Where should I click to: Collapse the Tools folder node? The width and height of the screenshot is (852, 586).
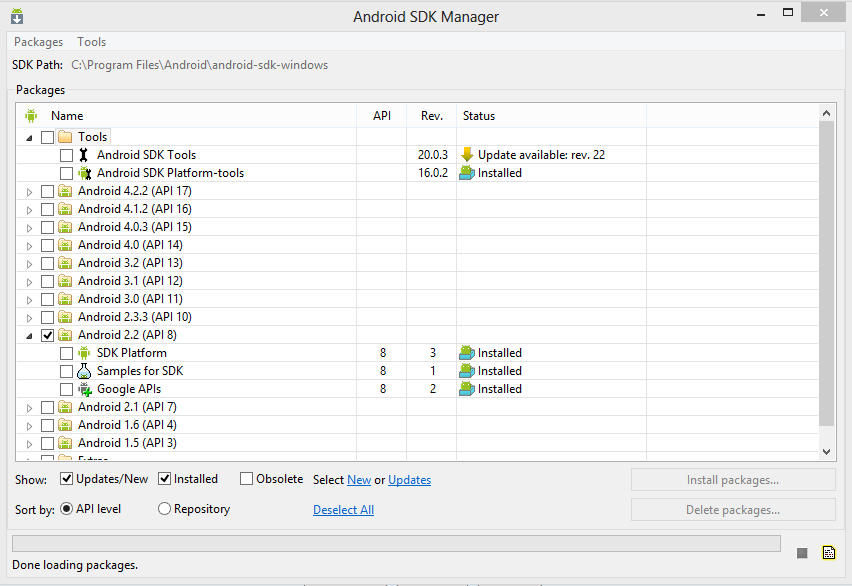point(29,137)
